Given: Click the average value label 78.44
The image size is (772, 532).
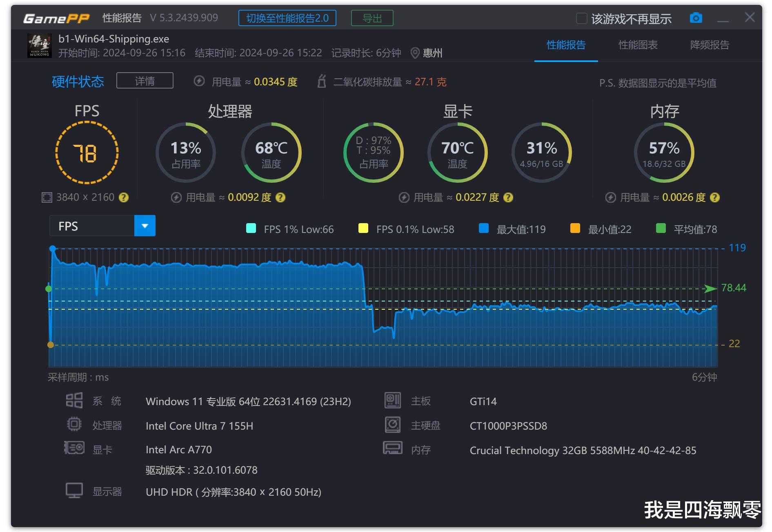Looking at the screenshot, I should tap(734, 288).
